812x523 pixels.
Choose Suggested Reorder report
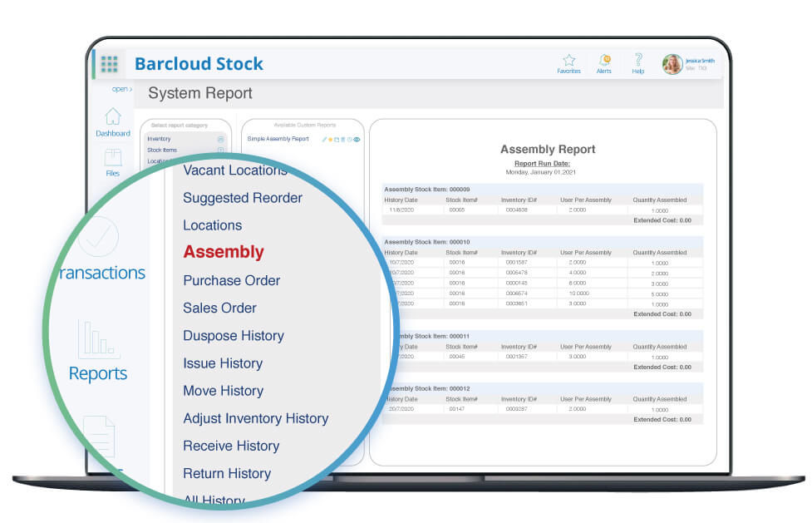(243, 198)
